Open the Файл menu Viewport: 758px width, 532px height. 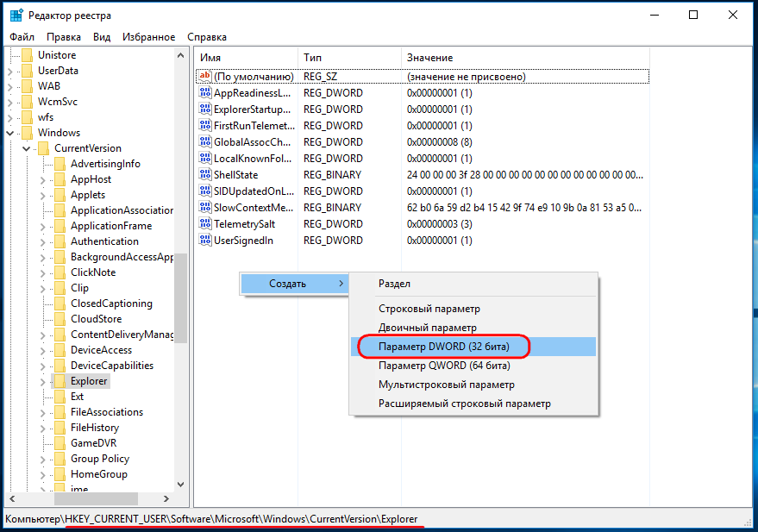(22, 37)
